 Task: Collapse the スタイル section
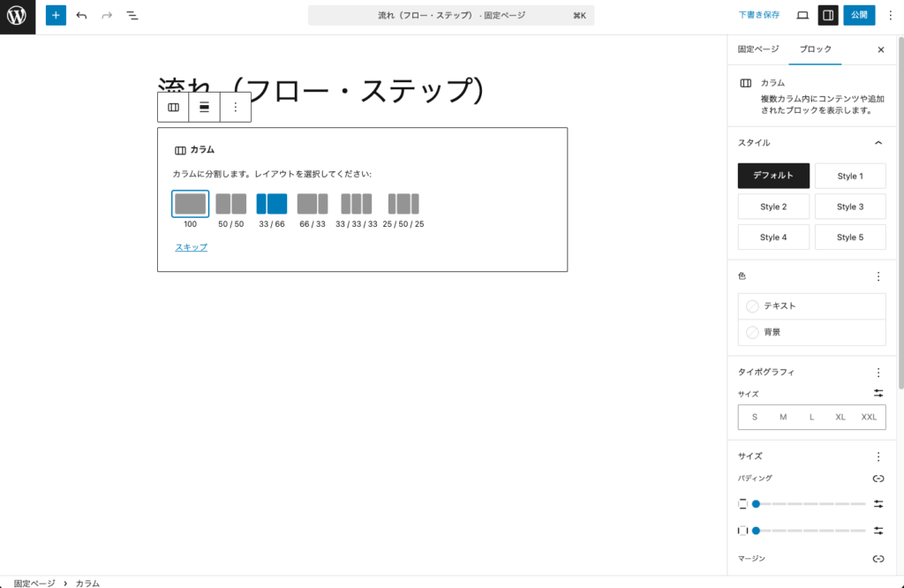point(878,142)
